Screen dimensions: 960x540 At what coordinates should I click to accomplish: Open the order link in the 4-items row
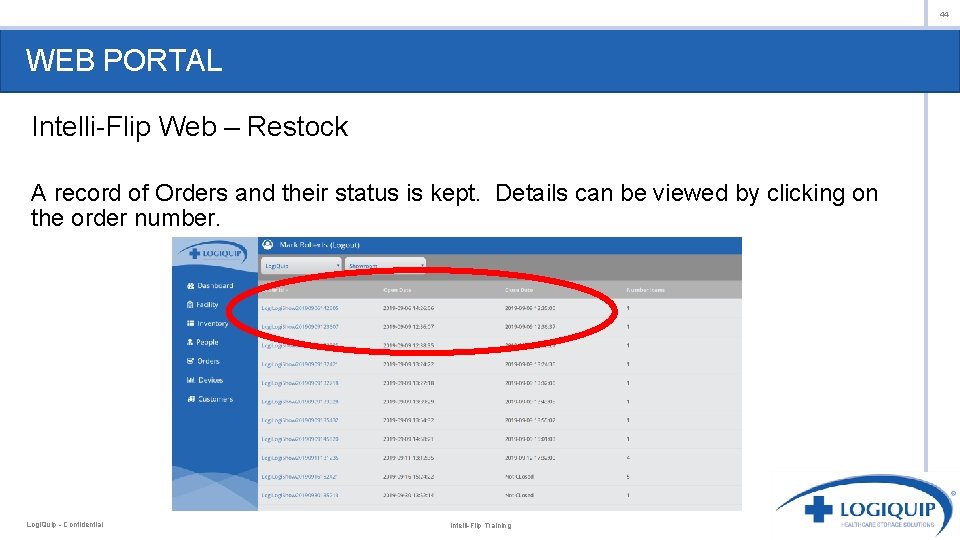click(x=300, y=458)
